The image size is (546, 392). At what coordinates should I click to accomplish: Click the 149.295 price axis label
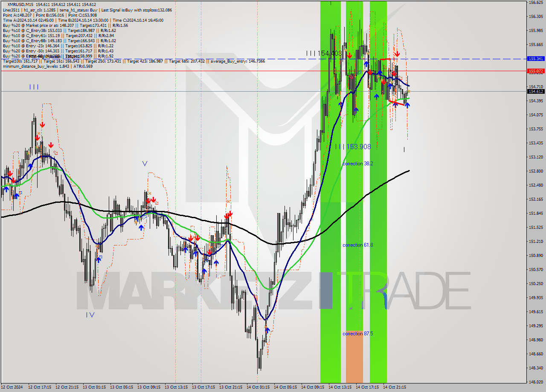pyautogui.click(x=536, y=326)
